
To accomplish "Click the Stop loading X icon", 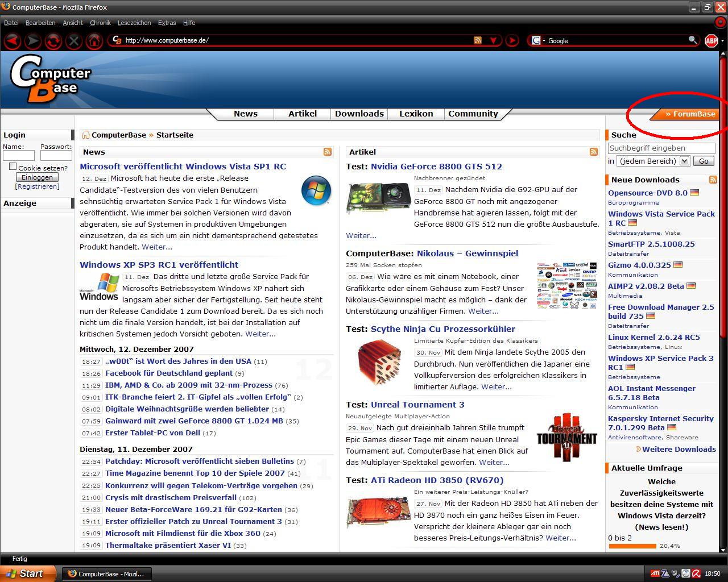I will [74, 40].
